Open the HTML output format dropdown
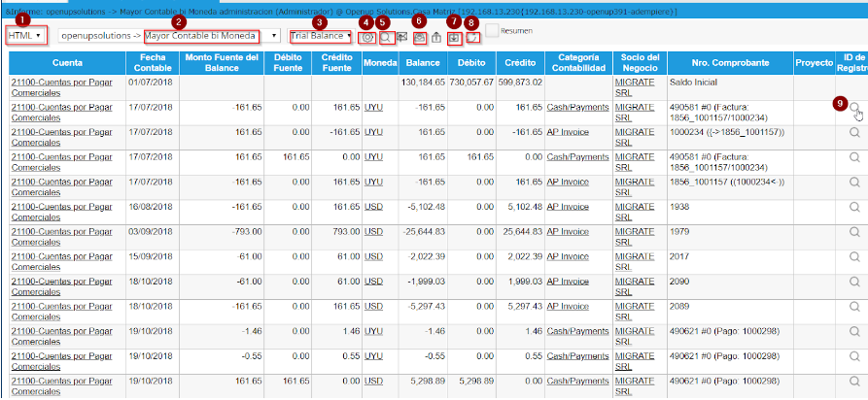The width and height of the screenshot is (868, 400). pos(26,36)
